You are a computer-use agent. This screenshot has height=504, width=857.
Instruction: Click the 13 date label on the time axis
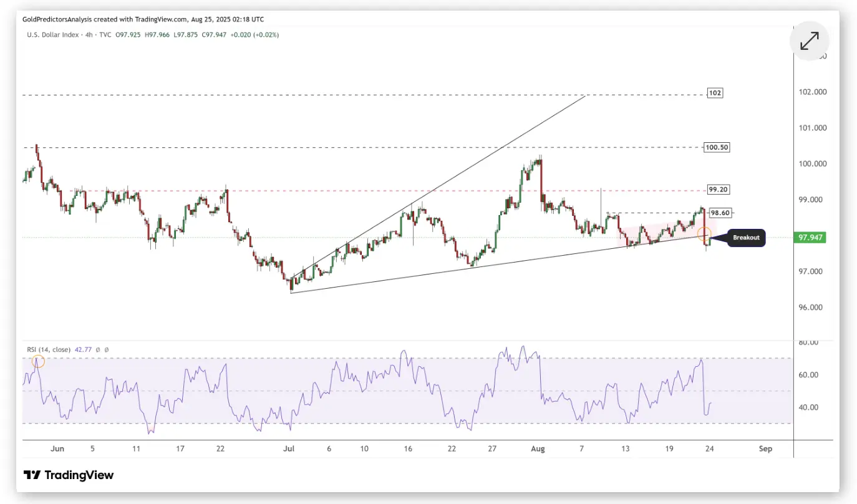[626, 448]
